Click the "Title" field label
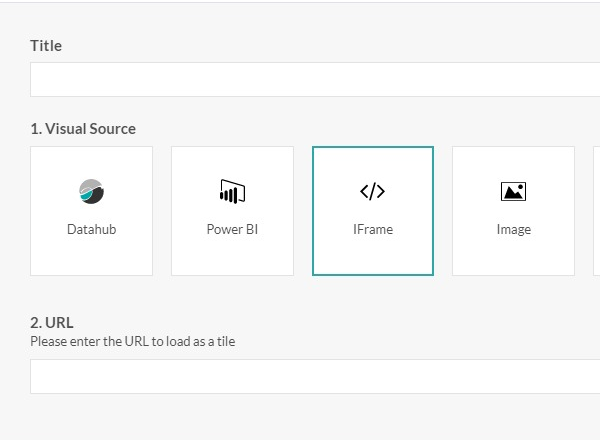This screenshot has width=600, height=440. click(x=46, y=46)
